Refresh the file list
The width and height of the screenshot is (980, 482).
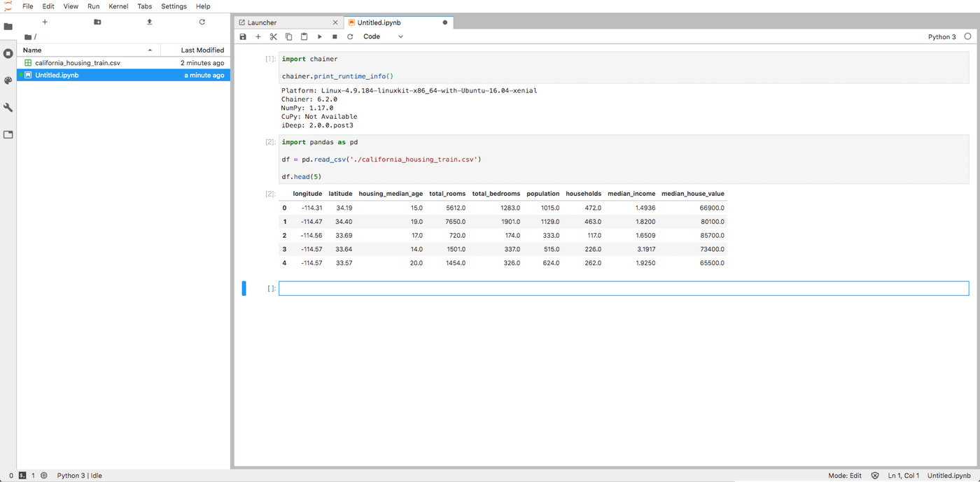[202, 22]
